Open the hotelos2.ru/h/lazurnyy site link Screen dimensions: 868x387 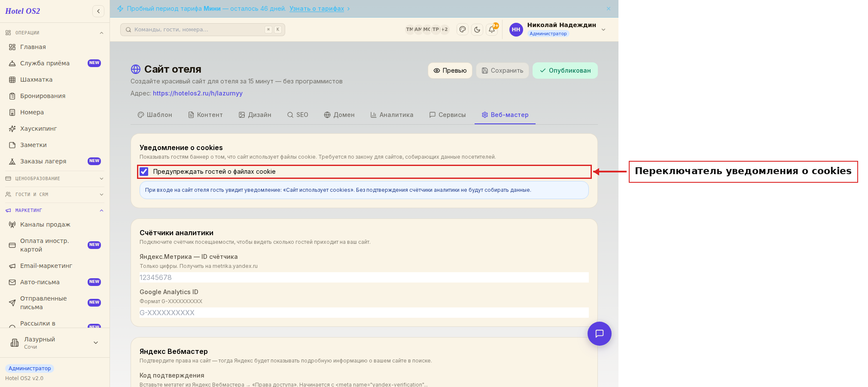pyautogui.click(x=198, y=93)
